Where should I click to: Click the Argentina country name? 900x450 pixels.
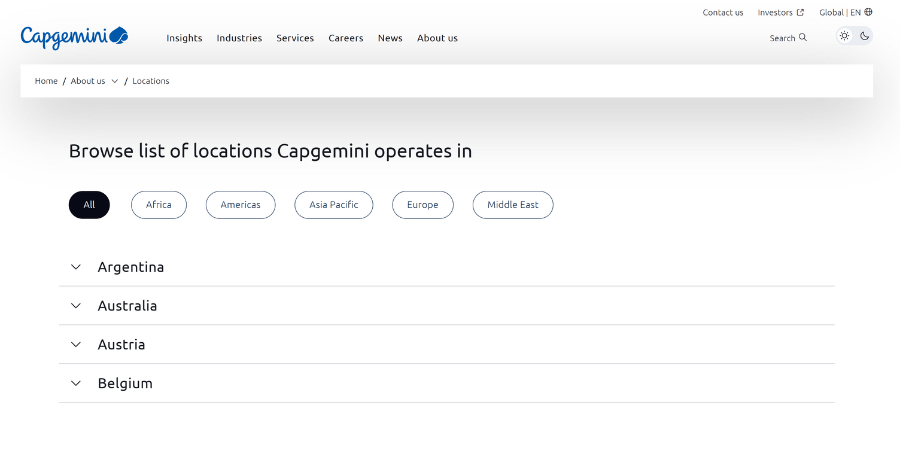131,267
